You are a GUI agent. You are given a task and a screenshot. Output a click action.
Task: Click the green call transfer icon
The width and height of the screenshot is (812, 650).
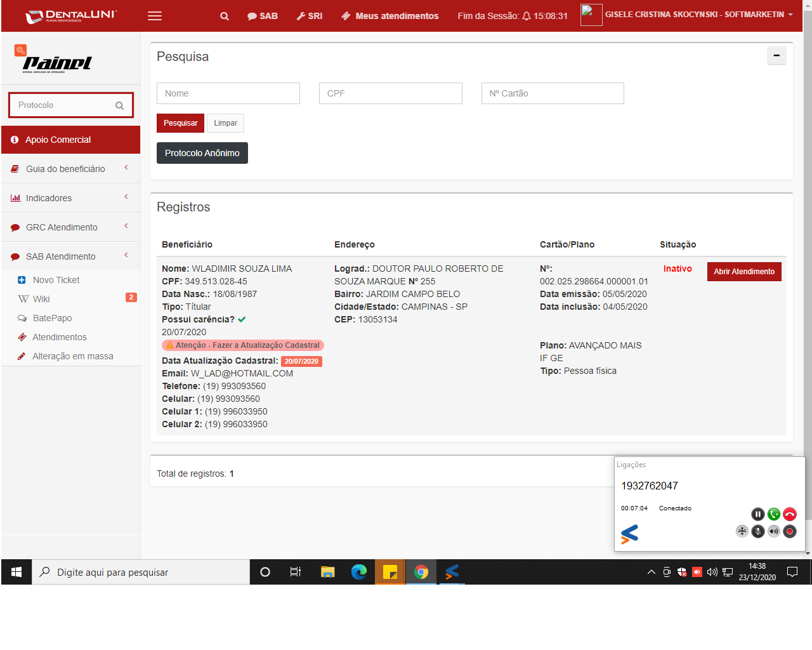[773, 514]
